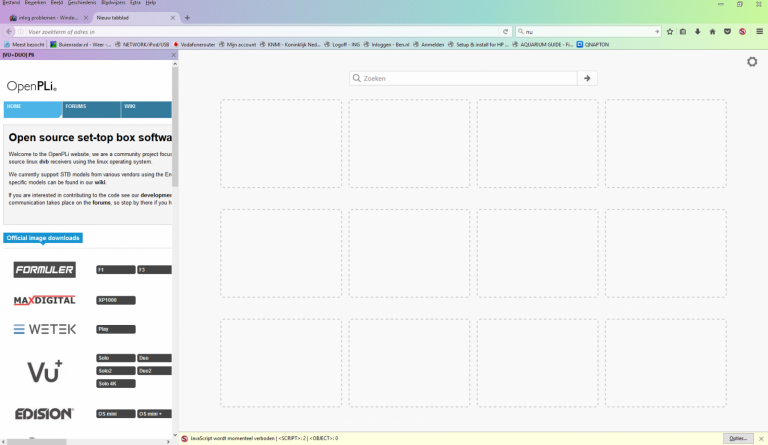Click 'Official image downloads' button
Image resolution: width=768 pixels, height=445 pixels.
[x=43, y=238]
